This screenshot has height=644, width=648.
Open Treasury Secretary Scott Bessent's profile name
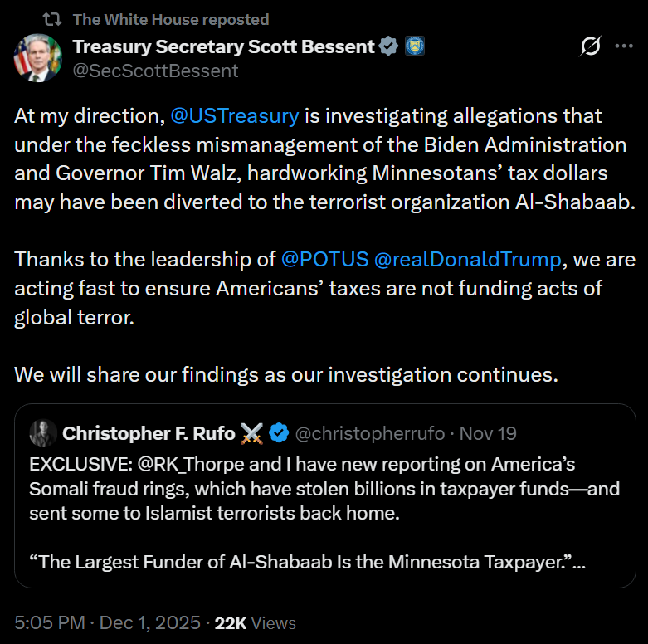pyautogui.click(x=223, y=46)
